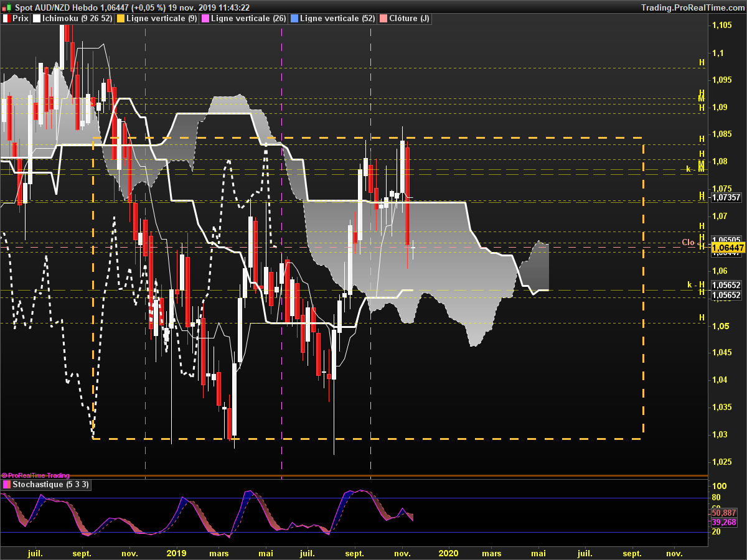This screenshot has width=747, height=560.
Task: Click the 1,095 price axis value
Action: pyautogui.click(x=722, y=80)
